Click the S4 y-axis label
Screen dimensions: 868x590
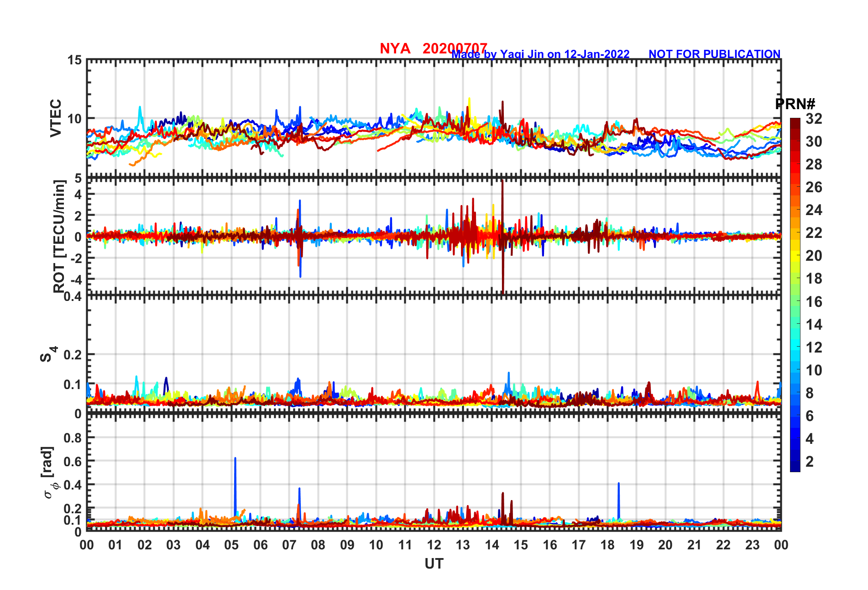pyautogui.click(x=48, y=354)
